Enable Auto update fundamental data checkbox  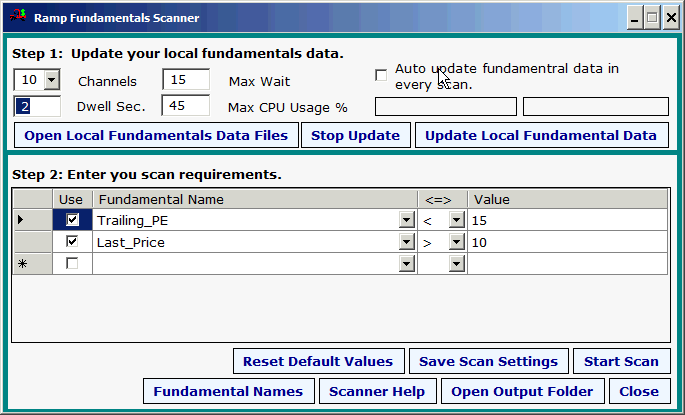(381, 75)
